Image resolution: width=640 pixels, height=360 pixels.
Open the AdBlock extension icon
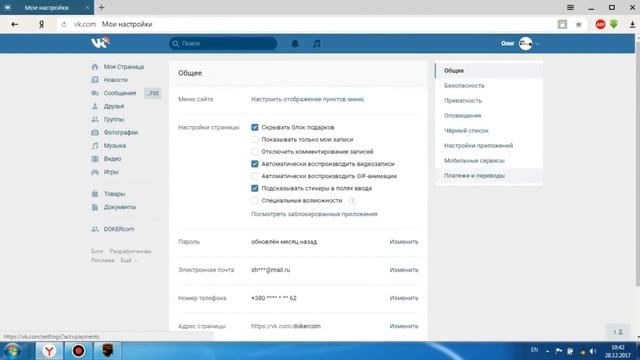pos(600,24)
